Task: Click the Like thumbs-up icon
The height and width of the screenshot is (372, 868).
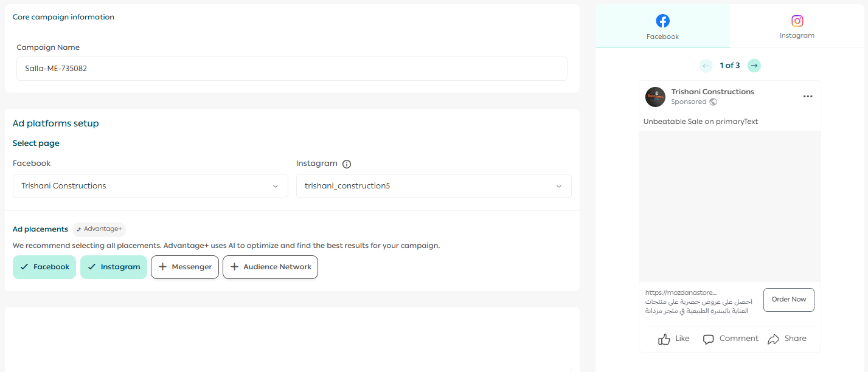Action: (x=664, y=339)
